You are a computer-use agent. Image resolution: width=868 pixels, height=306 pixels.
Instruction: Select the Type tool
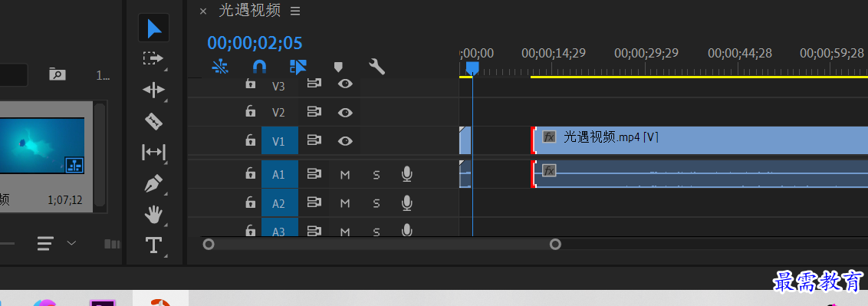(153, 245)
